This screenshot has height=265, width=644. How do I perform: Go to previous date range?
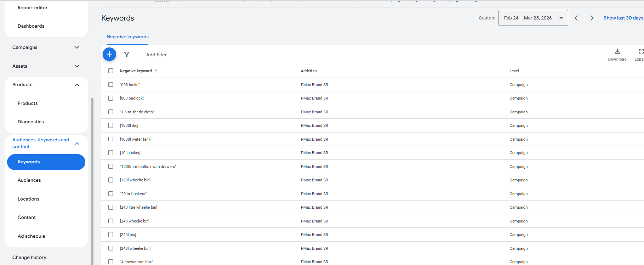click(x=576, y=18)
